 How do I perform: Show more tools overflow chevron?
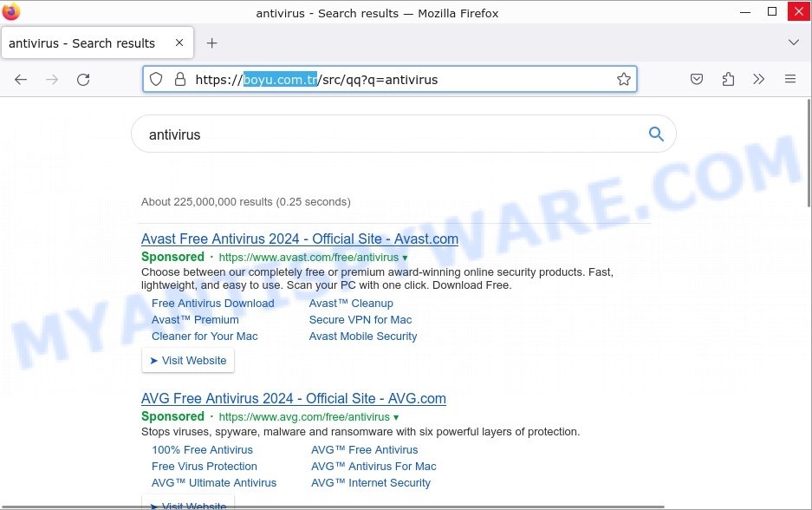click(758, 79)
